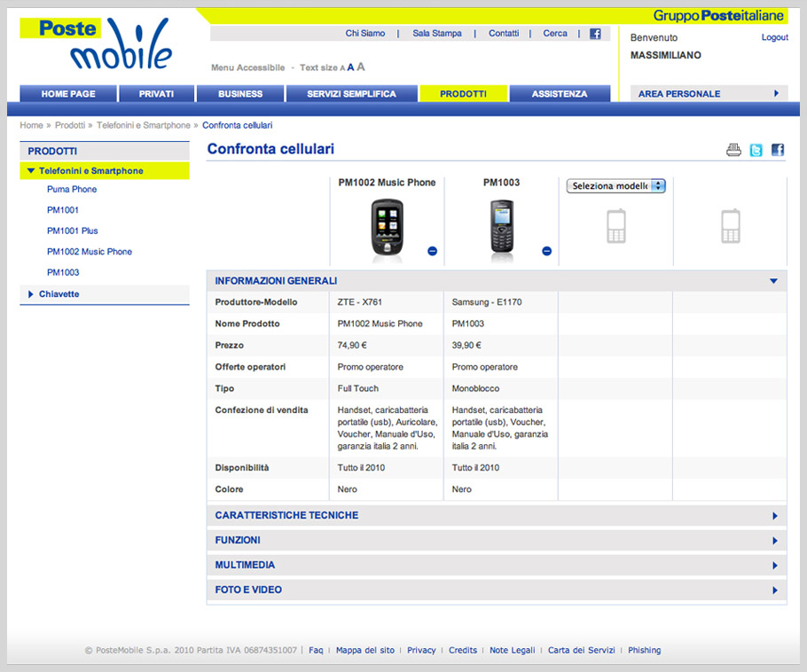Open the Assistenza tab

560,94
